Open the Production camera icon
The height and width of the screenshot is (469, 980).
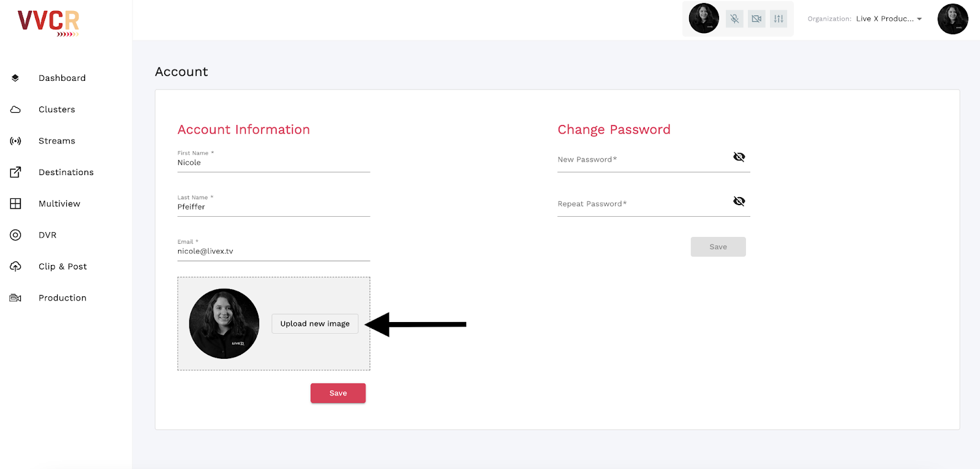(x=15, y=298)
